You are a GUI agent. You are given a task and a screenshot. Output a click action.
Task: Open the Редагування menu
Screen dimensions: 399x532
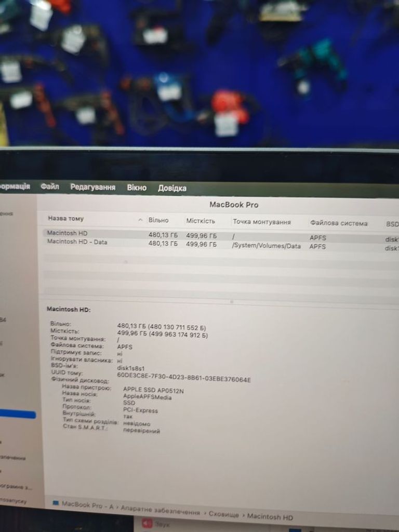pyautogui.click(x=92, y=187)
